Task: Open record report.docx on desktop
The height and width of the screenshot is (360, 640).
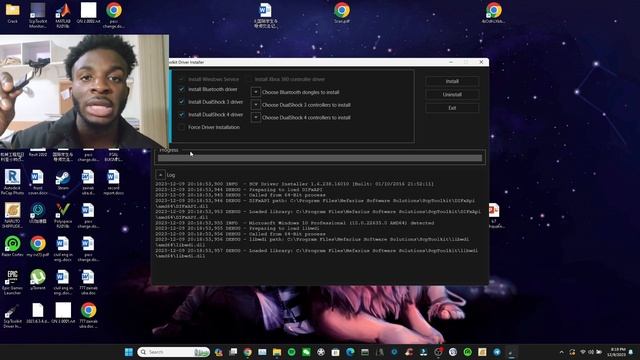Action: tap(113, 182)
